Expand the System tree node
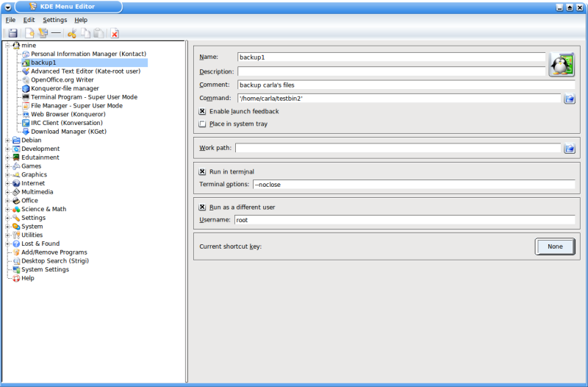This screenshot has width=588, height=387. point(7,227)
